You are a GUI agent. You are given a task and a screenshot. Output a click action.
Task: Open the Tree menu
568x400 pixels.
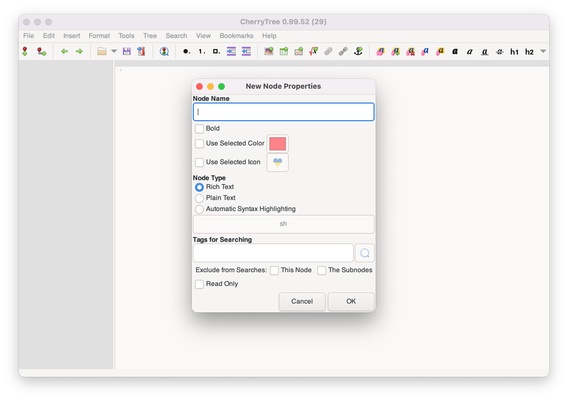click(x=150, y=36)
